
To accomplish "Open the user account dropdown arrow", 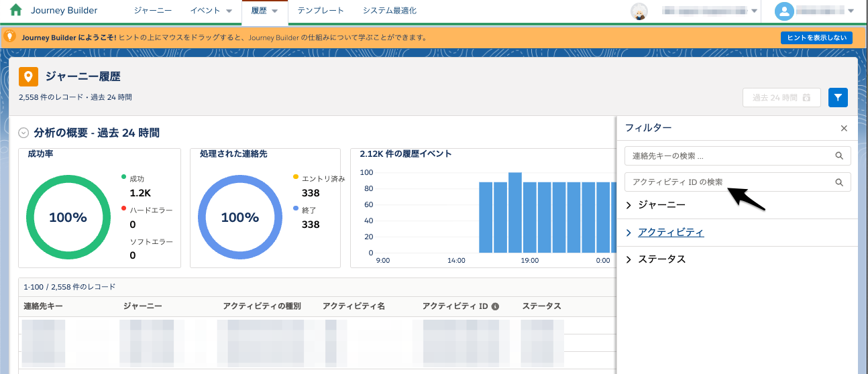I will pyautogui.click(x=851, y=11).
